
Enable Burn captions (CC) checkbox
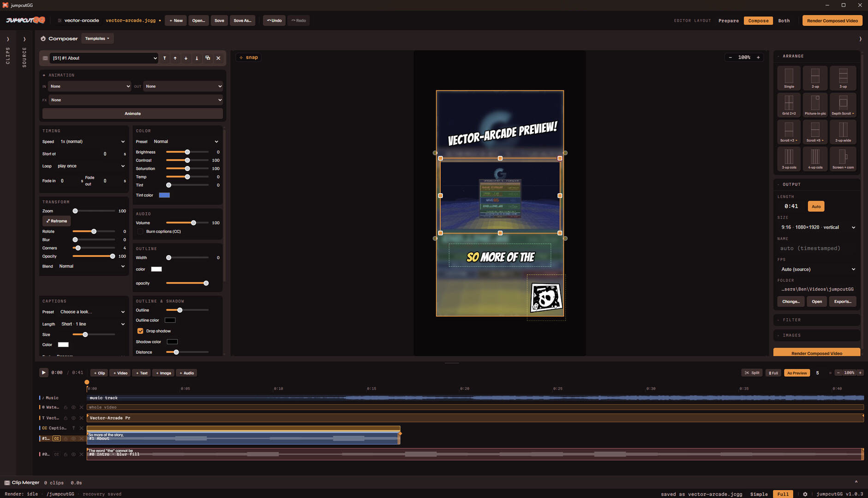[140, 231]
